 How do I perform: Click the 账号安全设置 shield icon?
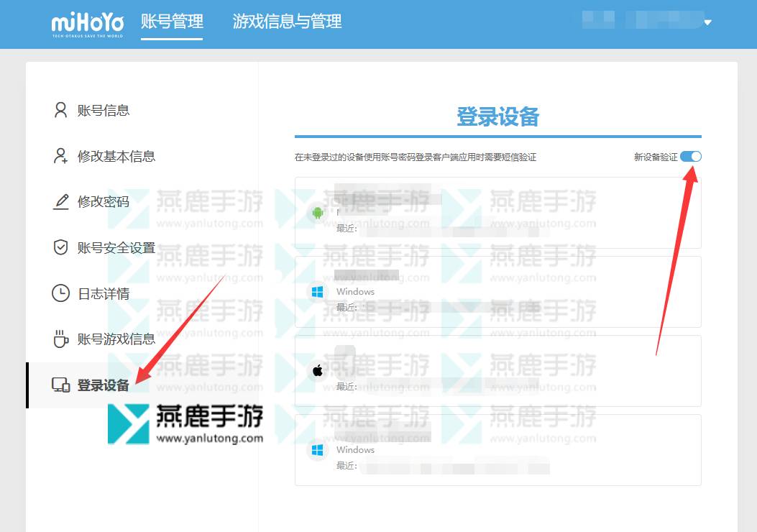click(x=61, y=247)
